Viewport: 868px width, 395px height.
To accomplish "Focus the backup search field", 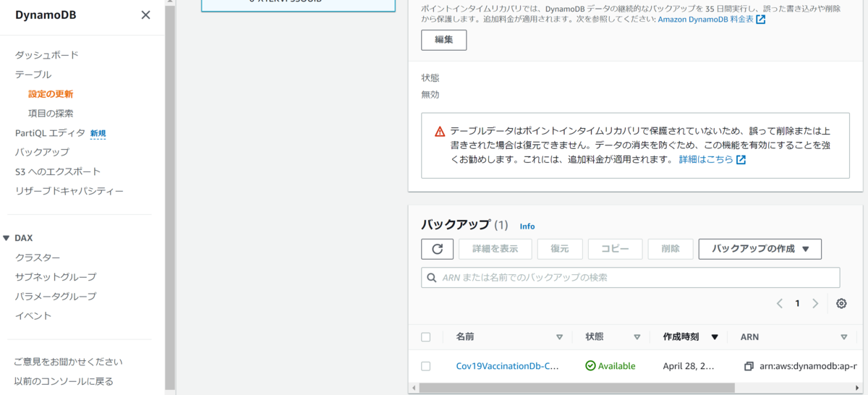I will tap(631, 278).
